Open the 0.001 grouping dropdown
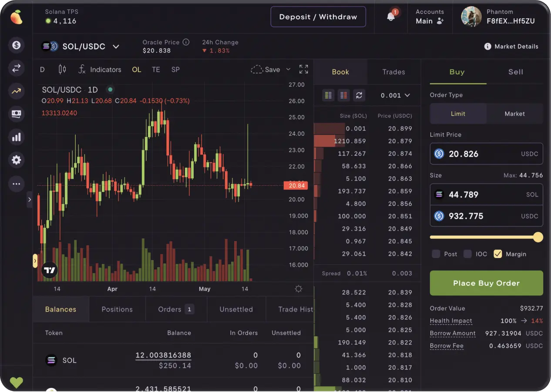Screen dimensions: 551x392 pos(395,95)
